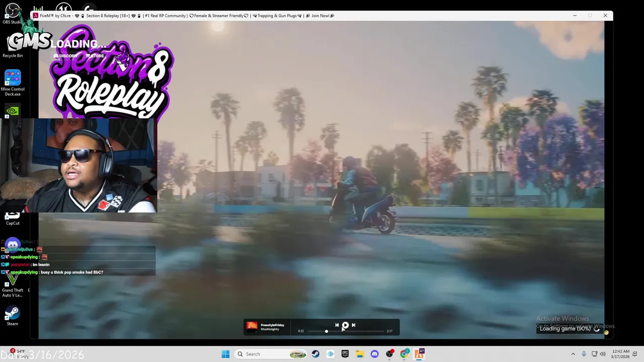Open Epic Games Launcher from taskbar
This screenshot has width=644, height=362.
[345, 354]
